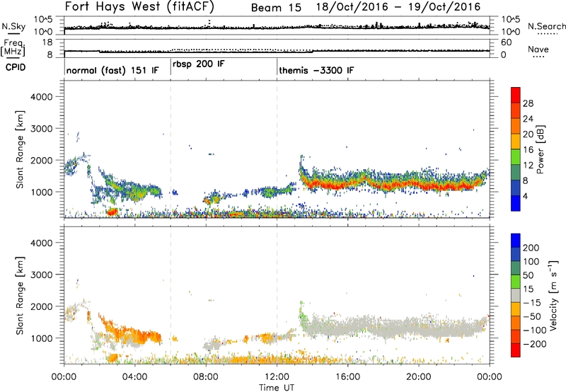Click the "-15" tick on Velocity colorbar
This screenshot has height=392, width=566.
click(532, 303)
